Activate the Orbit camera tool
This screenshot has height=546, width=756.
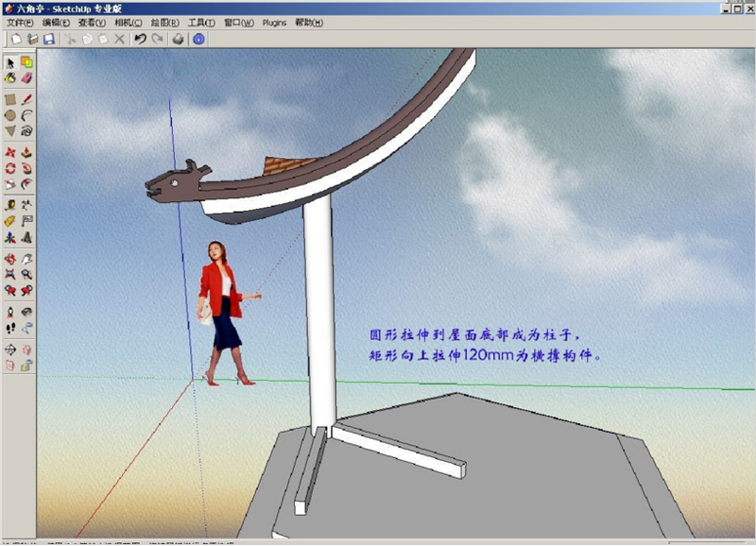[10, 259]
